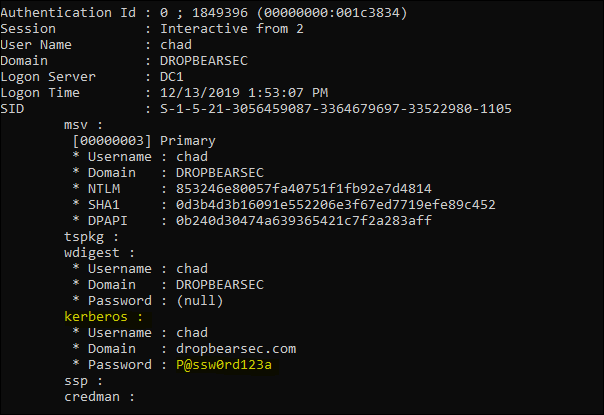
Task: Click the wdigest (null) password value
Action: pyautogui.click(x=200, y=301)
